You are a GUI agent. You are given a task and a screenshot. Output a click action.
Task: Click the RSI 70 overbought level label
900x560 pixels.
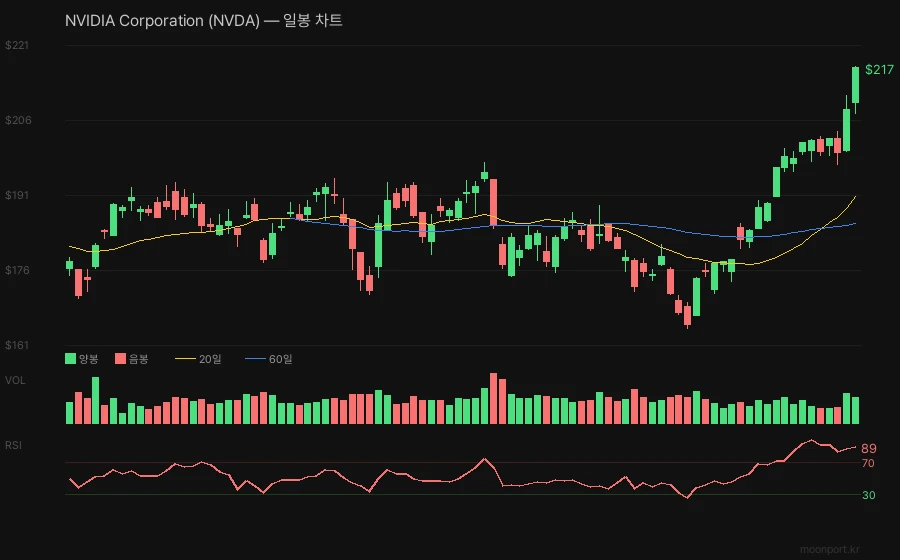coord(868,463)
